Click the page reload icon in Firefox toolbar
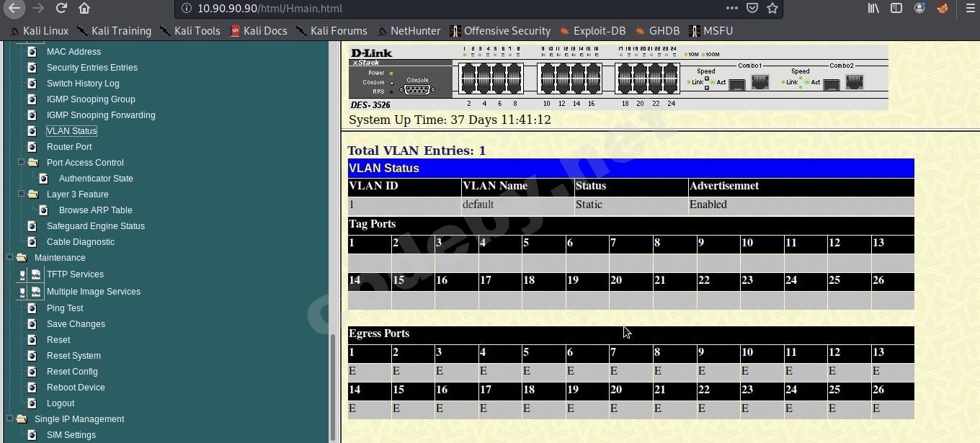980x443 pixels. coord(61,9)
